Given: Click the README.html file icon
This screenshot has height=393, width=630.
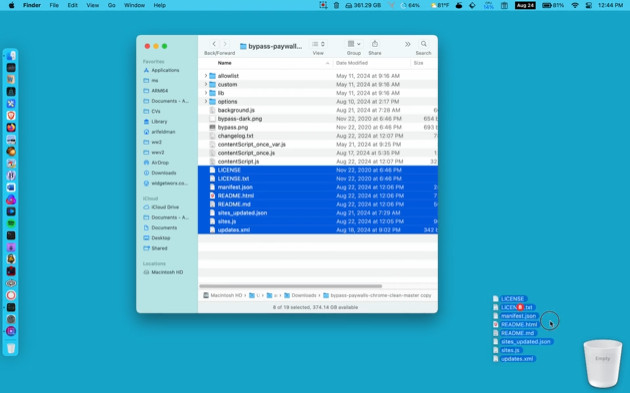Looking at the screenshot, I should (213, 196).
